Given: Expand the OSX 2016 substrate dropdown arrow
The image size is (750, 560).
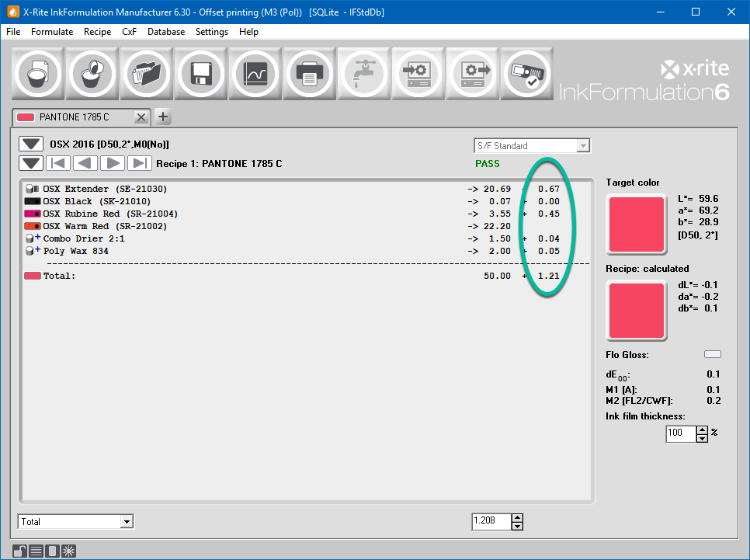Looking at the screenshot, I should 31,144.
